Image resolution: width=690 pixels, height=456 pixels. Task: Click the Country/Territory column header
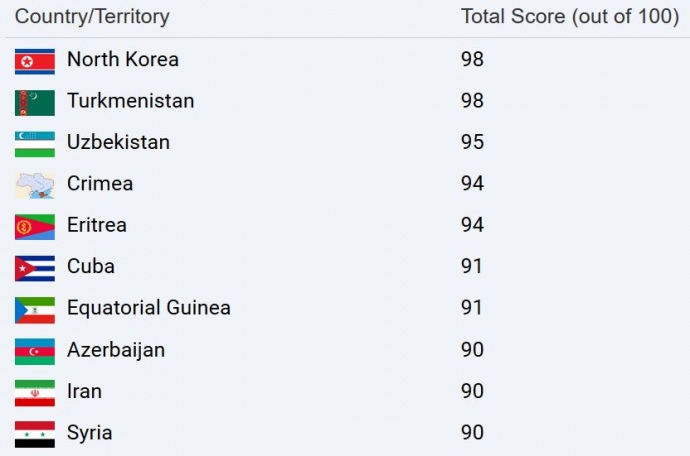pos(92,17)
